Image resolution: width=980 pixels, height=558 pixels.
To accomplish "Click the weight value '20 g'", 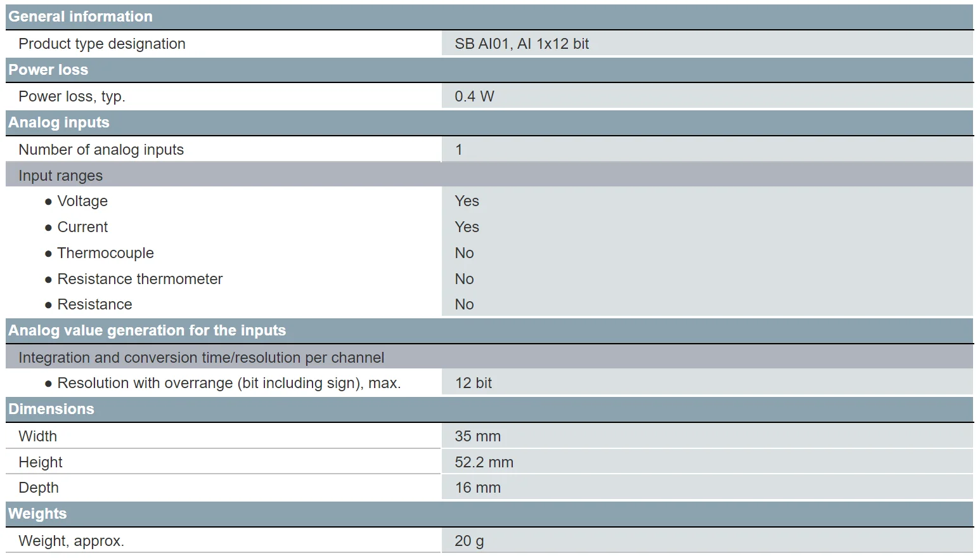I will coord(469,541).
